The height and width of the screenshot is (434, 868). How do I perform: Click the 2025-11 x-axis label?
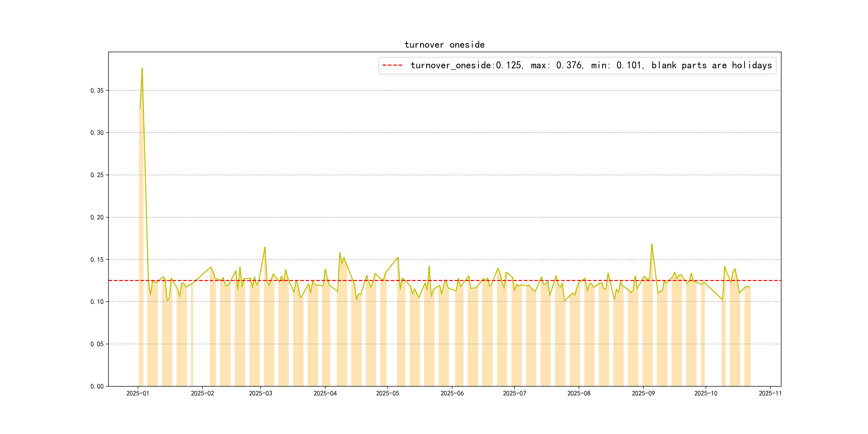click(x=770, y=393)
